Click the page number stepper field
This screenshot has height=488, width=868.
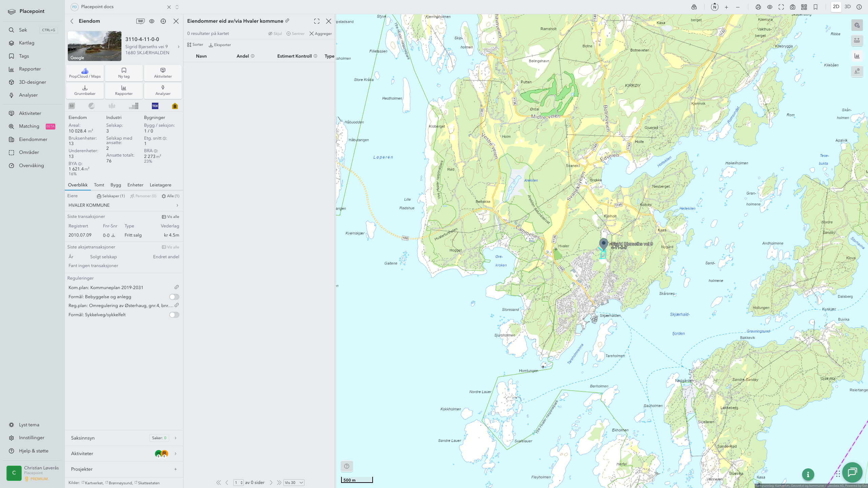point(238,483)
